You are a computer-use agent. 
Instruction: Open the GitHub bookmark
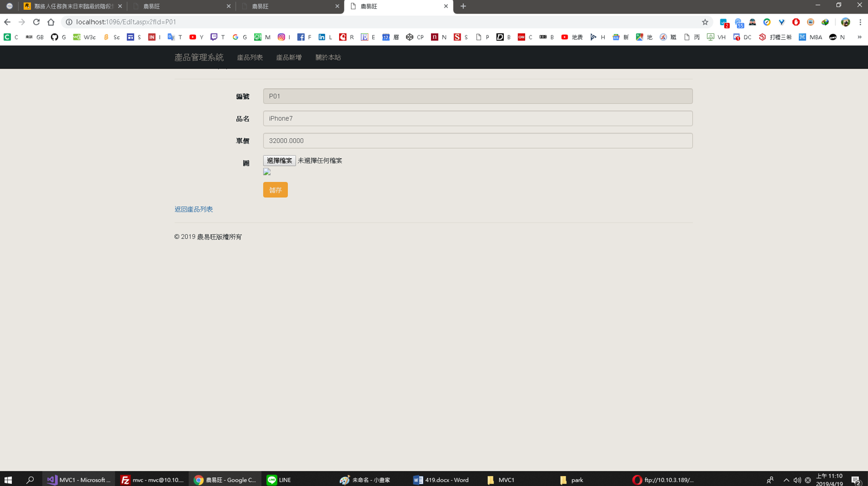pos(58,37)
